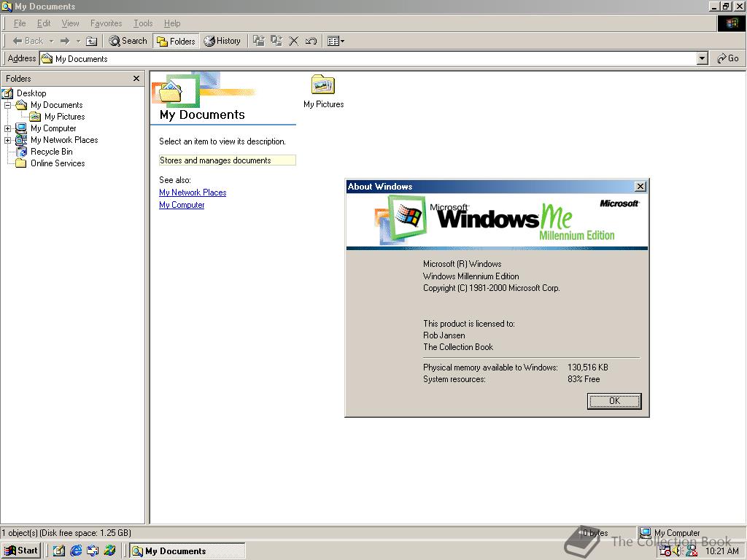Screen dimensions: 747x560
Task: Expand the Address bar dropdown arrow
Action: click(x=703, y=58)
